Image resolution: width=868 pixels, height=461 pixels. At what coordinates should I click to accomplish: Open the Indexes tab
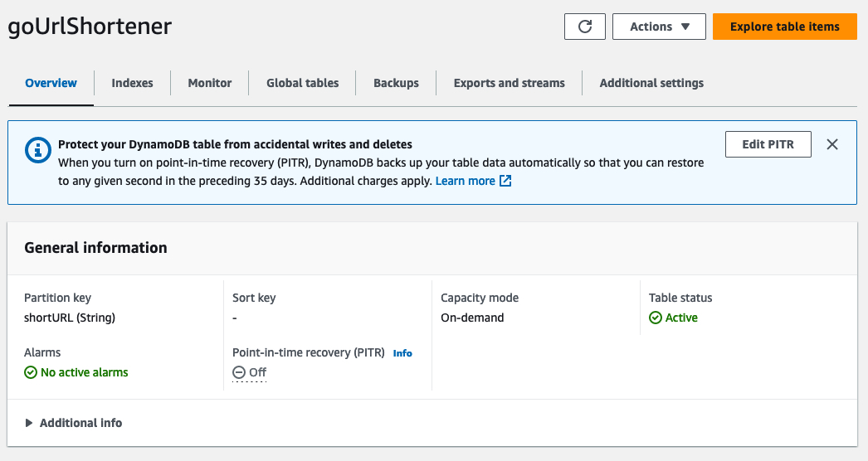[x=132, y=83]
